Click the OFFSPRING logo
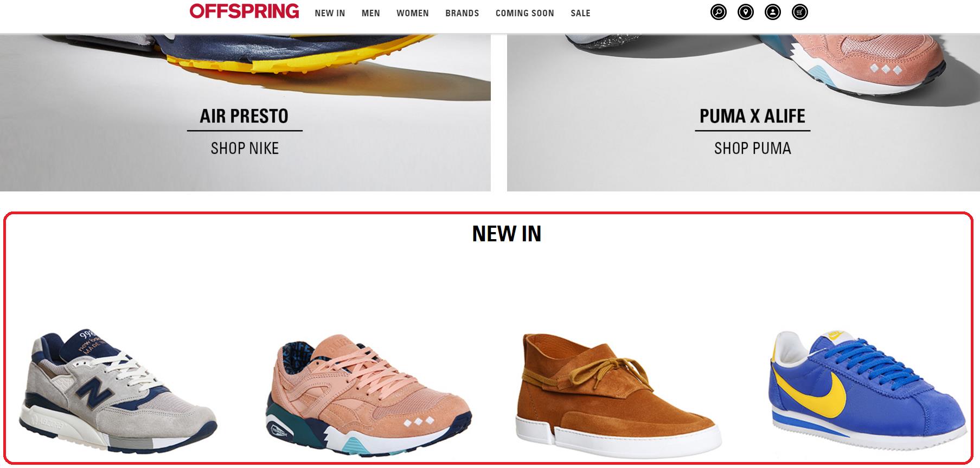The height and width of the screenshot is (468, 980). (x=244, y=11)
